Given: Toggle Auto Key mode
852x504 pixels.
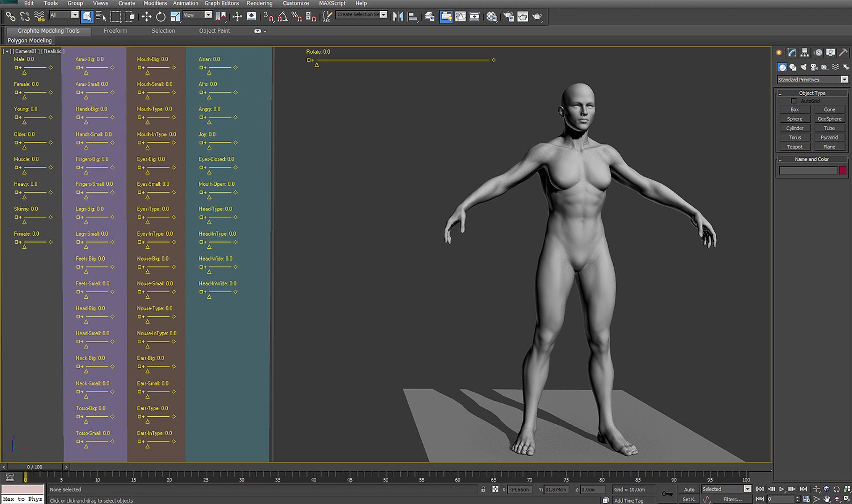Looking at the screenshot, I should click(689, 490).
